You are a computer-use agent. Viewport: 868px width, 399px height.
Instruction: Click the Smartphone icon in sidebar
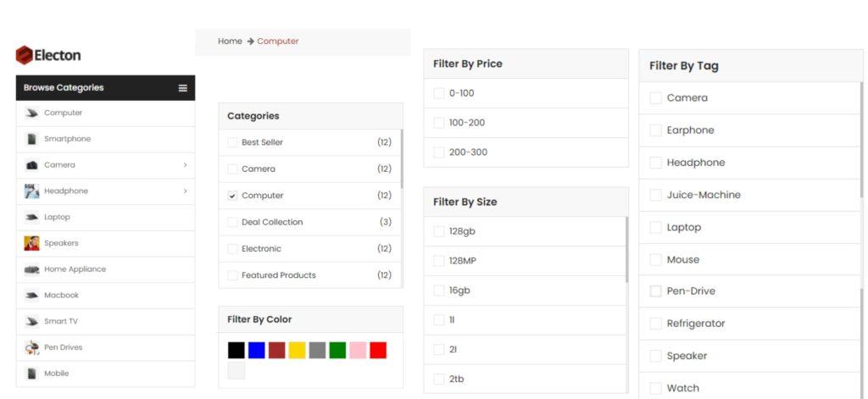[31, 139]
